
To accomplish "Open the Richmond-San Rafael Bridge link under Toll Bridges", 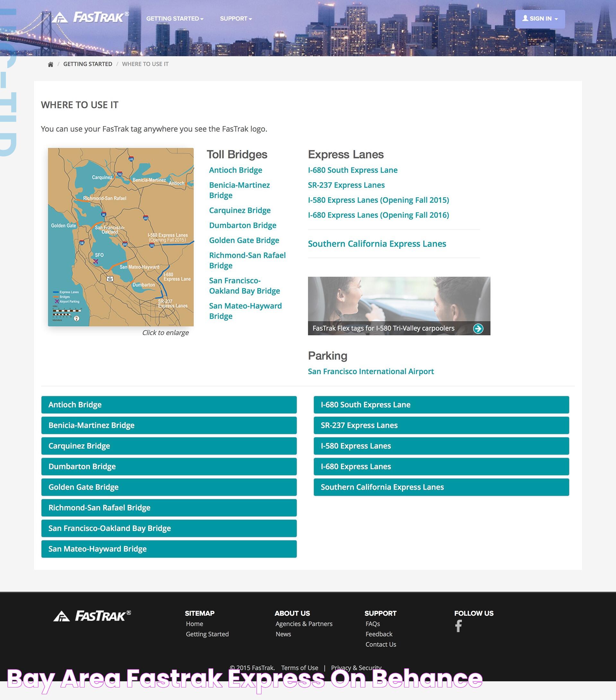I will 247,260.
